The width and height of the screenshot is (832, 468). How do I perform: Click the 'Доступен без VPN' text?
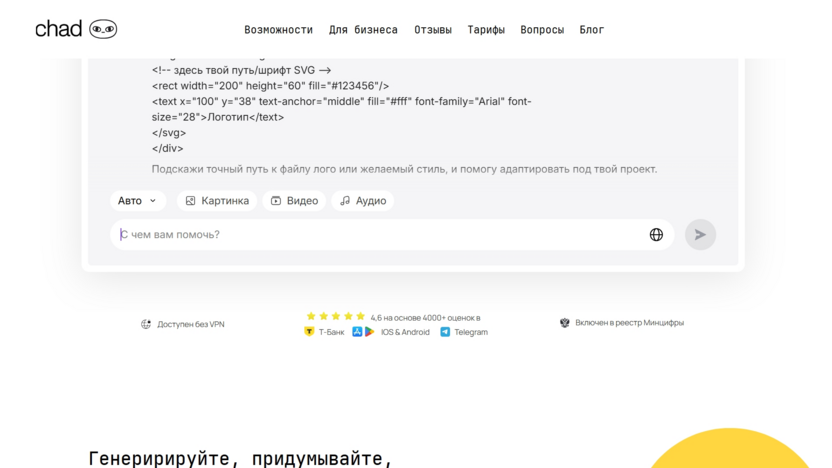(x=190, y=324)
